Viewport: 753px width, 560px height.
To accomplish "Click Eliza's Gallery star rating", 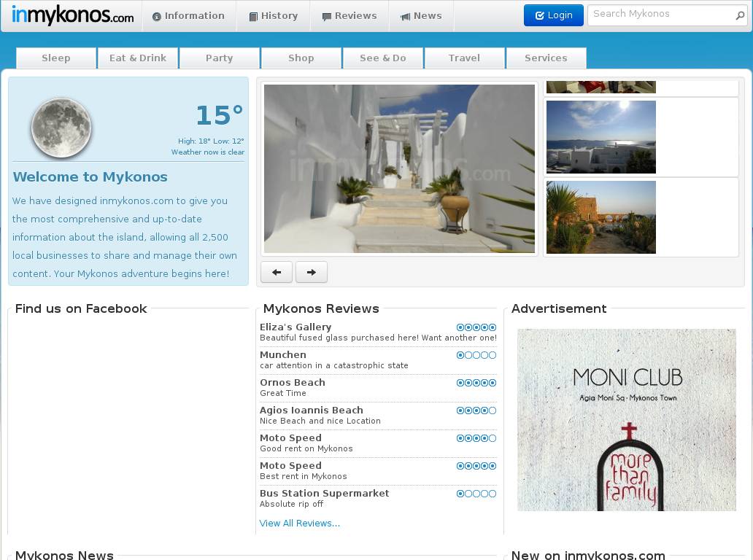I will 476,327.
